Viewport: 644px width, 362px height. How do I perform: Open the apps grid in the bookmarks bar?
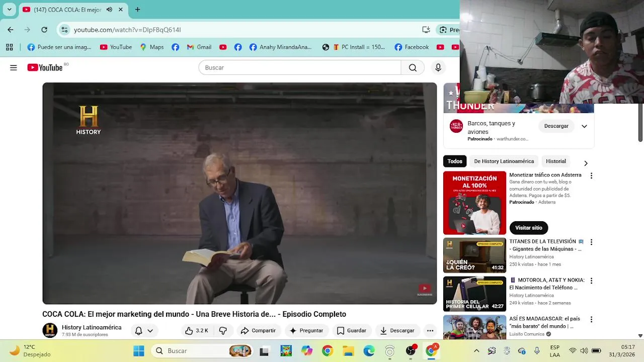[x=9, y=47]
